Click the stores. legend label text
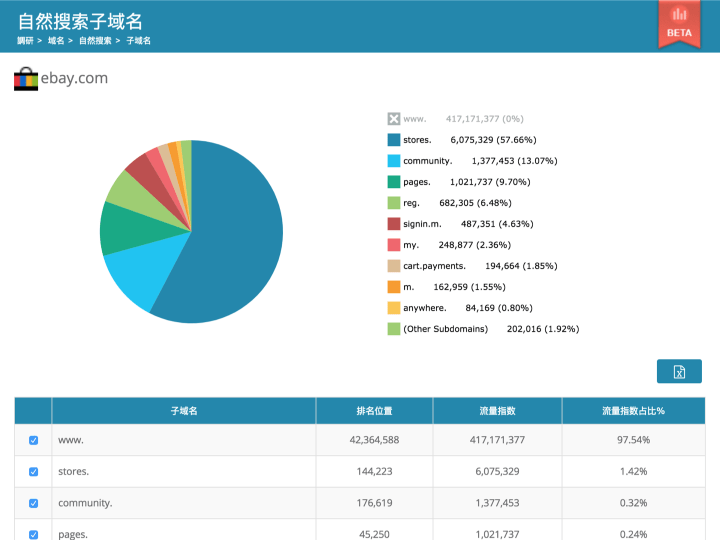720x540 pixels. (417, 140)
